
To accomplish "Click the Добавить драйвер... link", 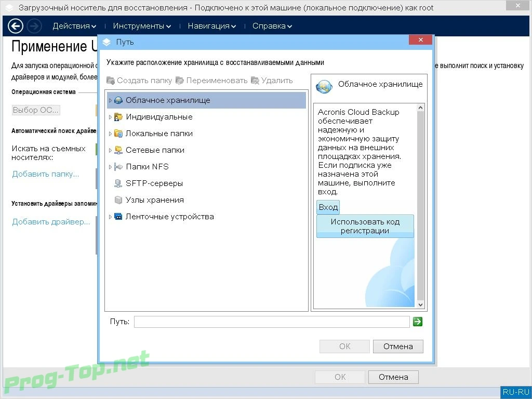I will [x=51, y=222].
